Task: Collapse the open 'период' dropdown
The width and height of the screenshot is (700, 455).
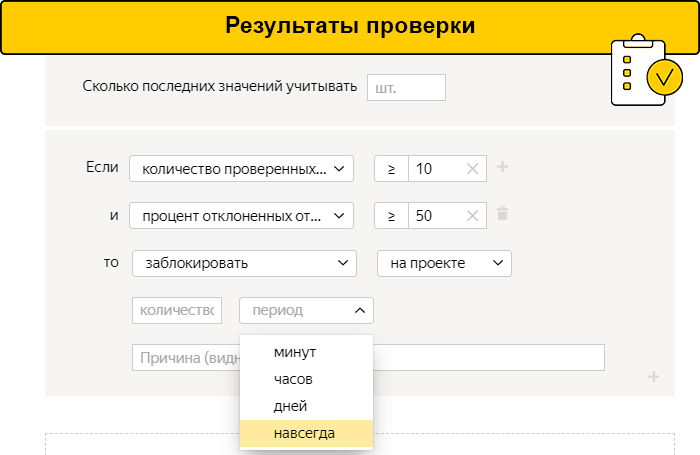Action: pos(306,311)
